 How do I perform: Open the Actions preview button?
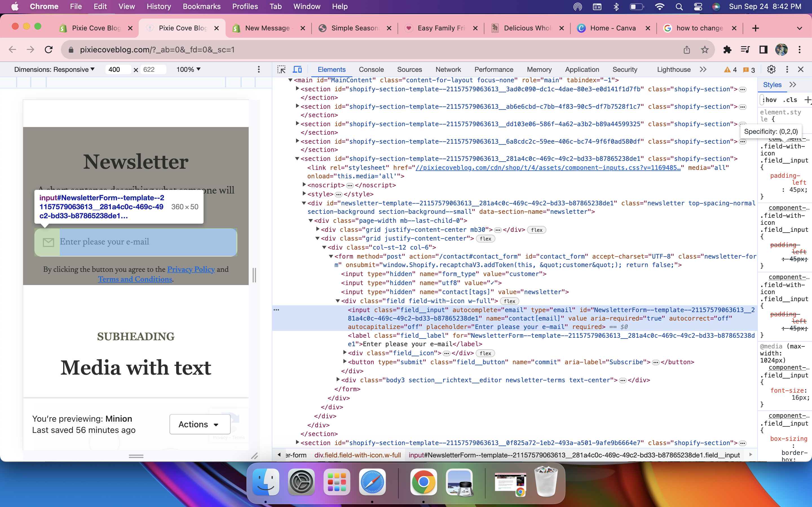200,424
